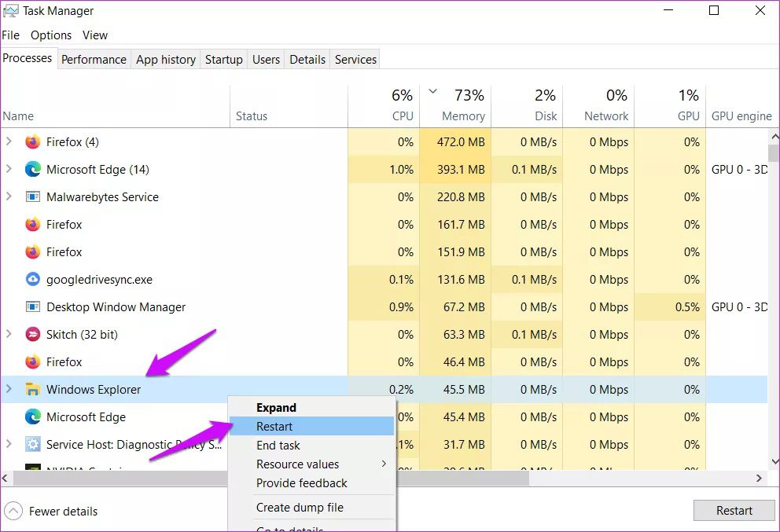Choose End task in the context menu
This screenshot has height=532, width=780.
pyautogui.click(x=311, y=446)
